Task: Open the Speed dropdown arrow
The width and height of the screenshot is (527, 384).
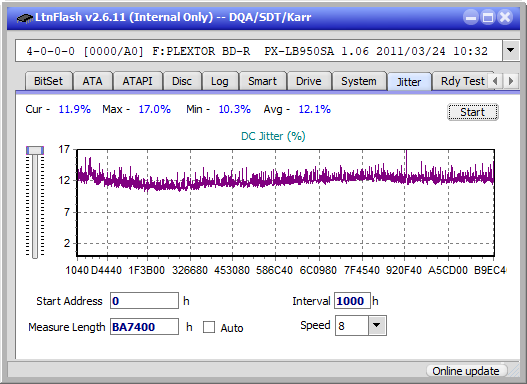Action: (x=377, y=325)
